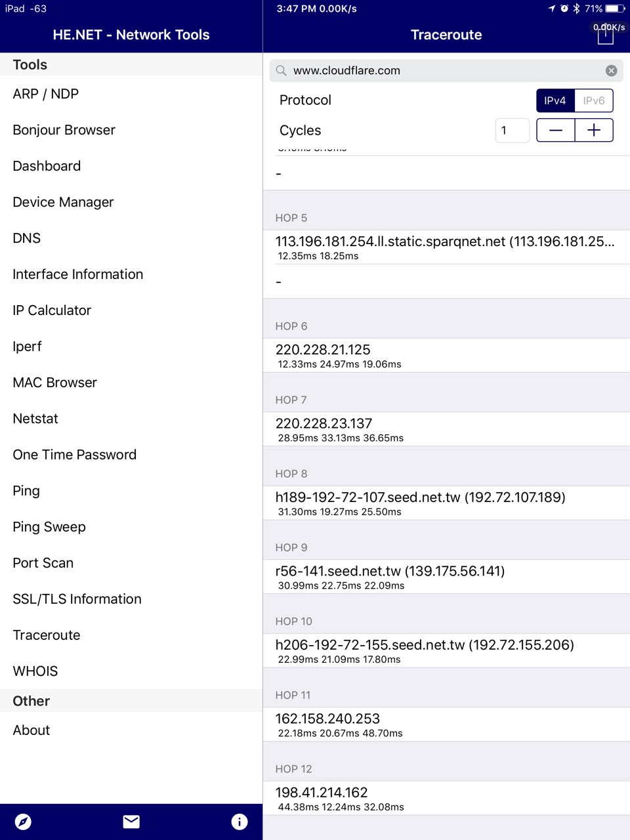630x840 pixels.
Task: Select the WHOIS tool
Action: click(35, 671)
